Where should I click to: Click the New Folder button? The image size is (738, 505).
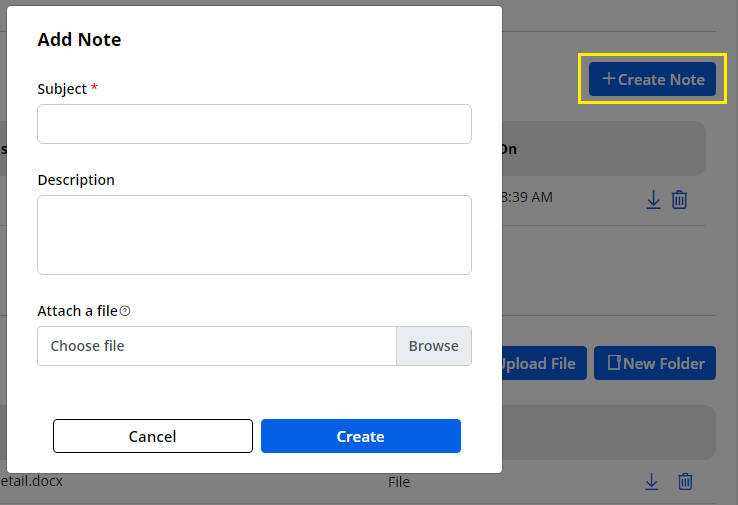[x=655, y=363]
